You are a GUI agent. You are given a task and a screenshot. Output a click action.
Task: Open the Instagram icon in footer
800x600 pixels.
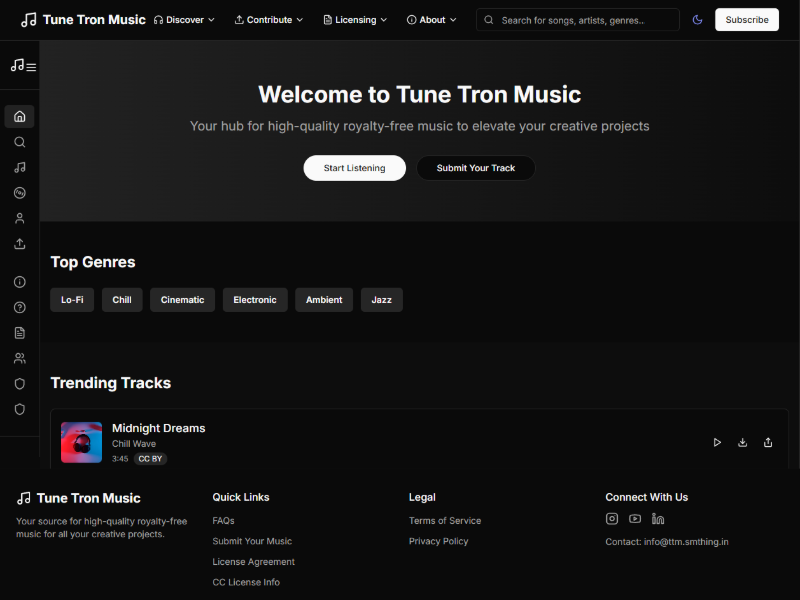612,518
